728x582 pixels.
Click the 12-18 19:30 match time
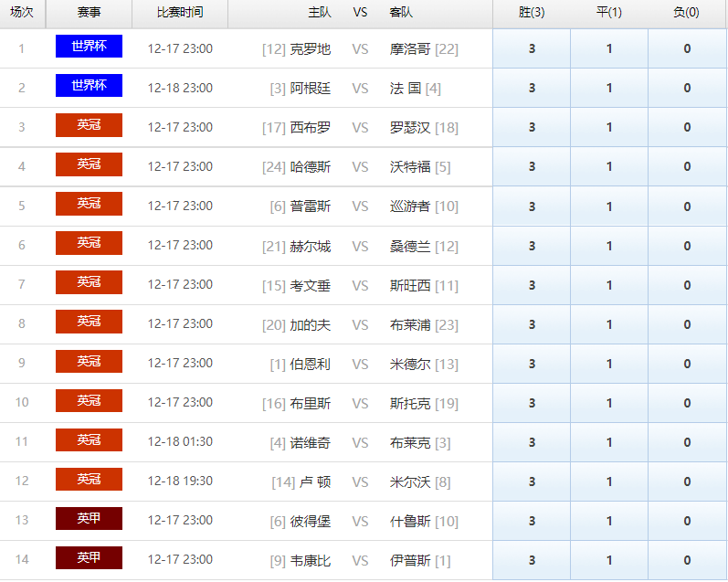180,481
